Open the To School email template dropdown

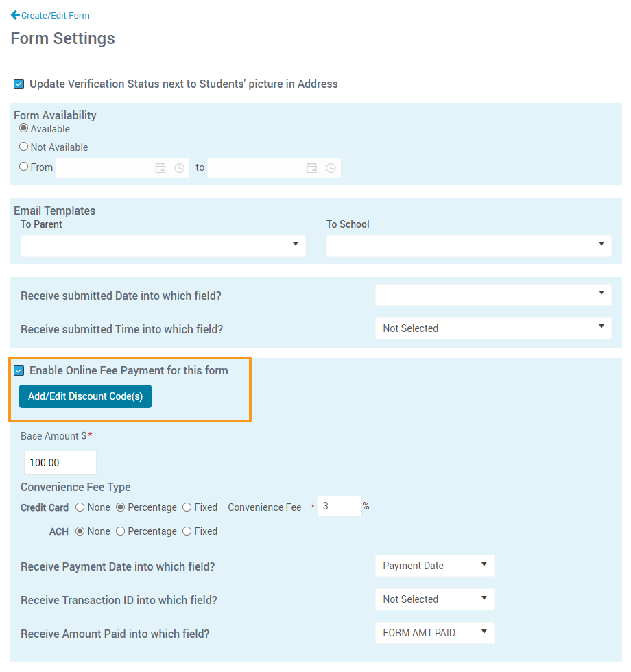[469, 246]
